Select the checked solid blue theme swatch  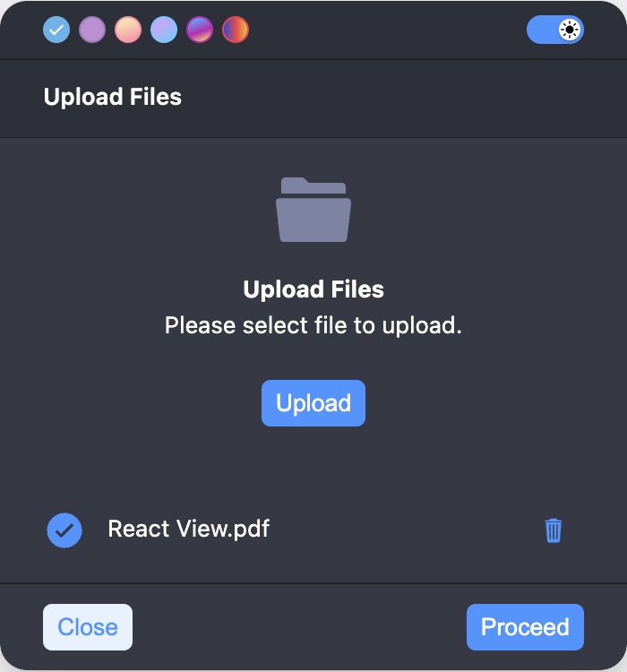[56, 30]
